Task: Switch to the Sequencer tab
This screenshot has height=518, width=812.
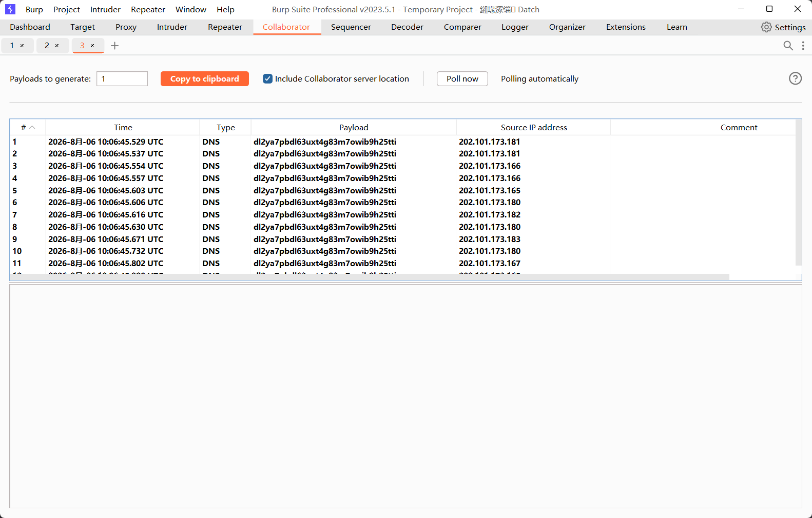Action: (x=351, y=27)
